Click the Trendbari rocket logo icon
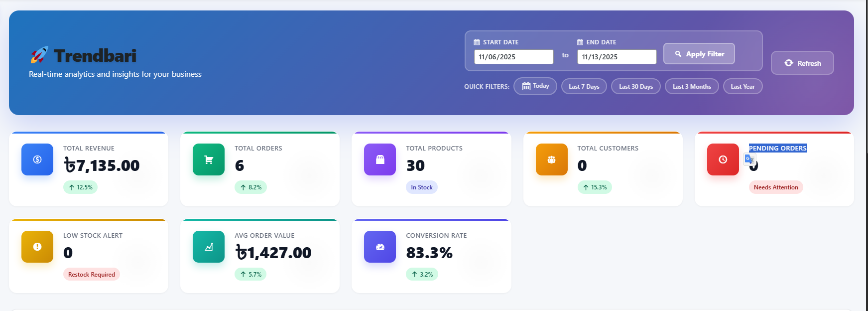Viewport: 868px width, 311px height. (x=39, y=55)
